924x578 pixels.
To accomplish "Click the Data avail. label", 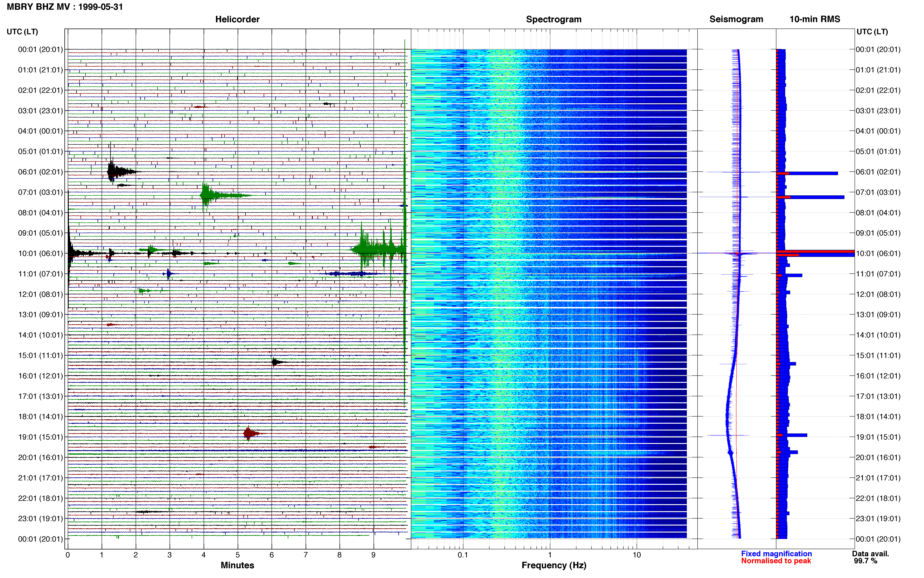I will [870, 554].
